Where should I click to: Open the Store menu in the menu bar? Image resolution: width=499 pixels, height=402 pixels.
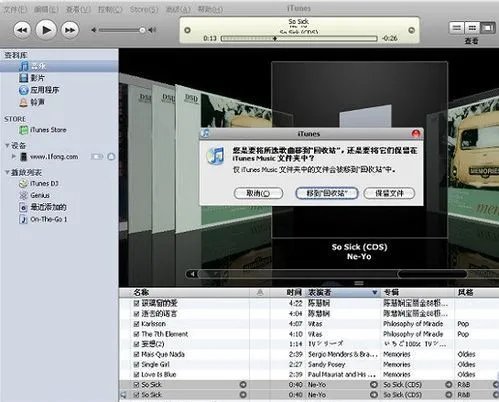[x=144, y=9]
